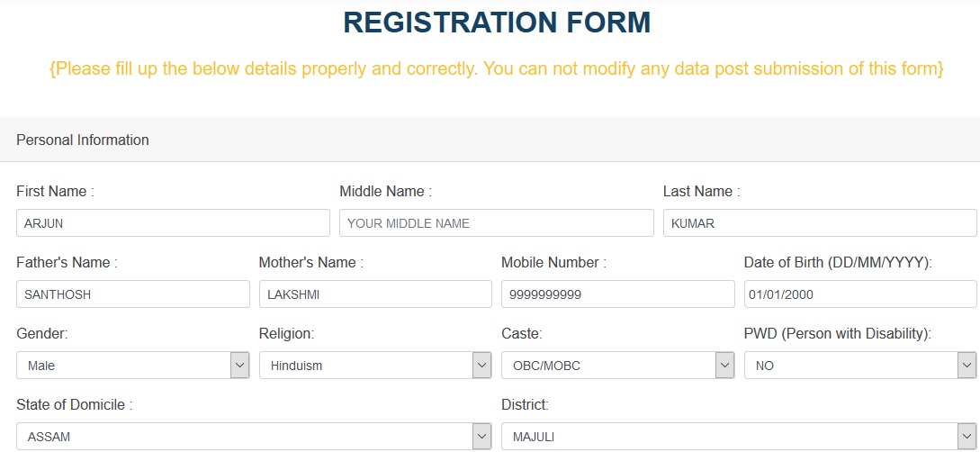
Task: Select the Last Name field
Action: pyautogui.click(x=819, y=223)
